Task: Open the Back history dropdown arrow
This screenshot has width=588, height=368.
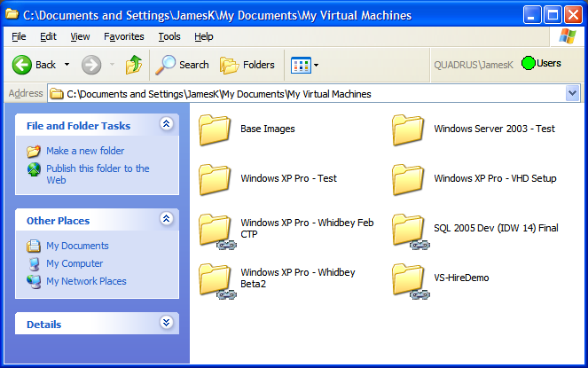Action: coord(67,65)
